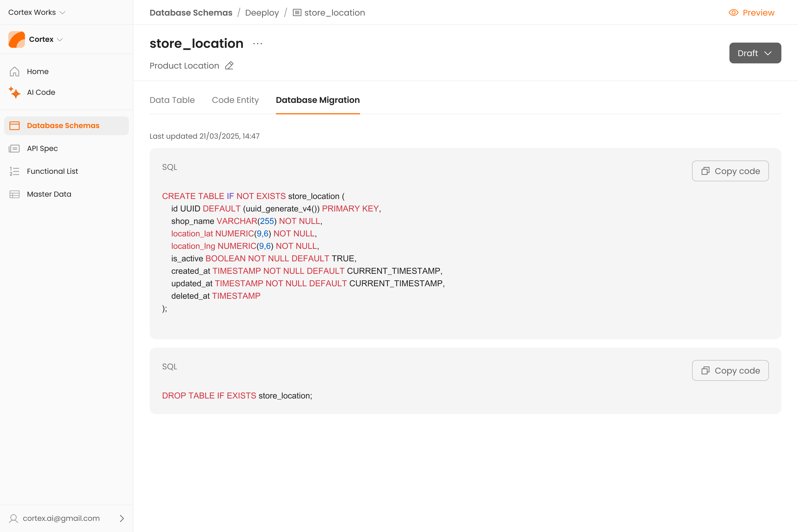Go to Database Schemas breadcrumb link
Screen dimensions: 798x532
pyautogui.click(x=191, y=12)
